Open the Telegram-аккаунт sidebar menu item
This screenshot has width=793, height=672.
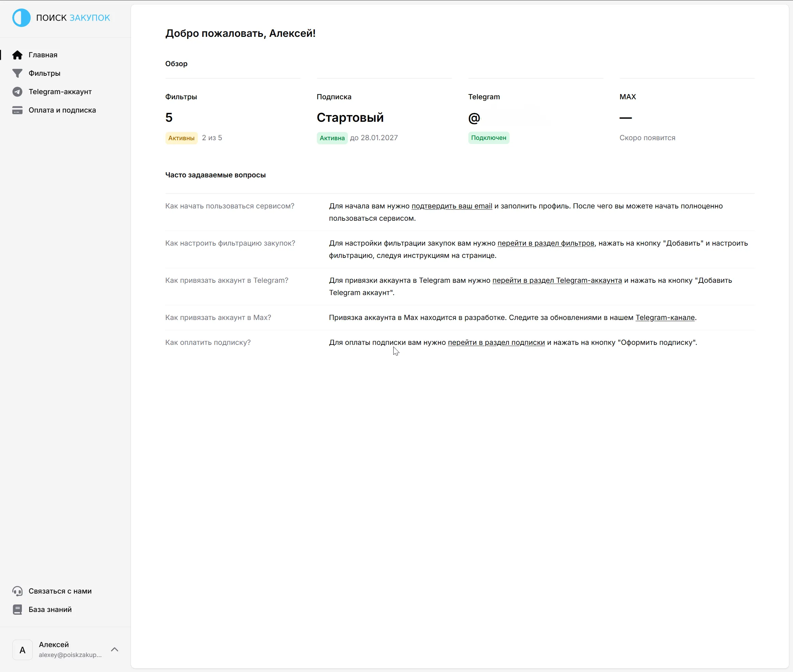(x=60, y=92)
